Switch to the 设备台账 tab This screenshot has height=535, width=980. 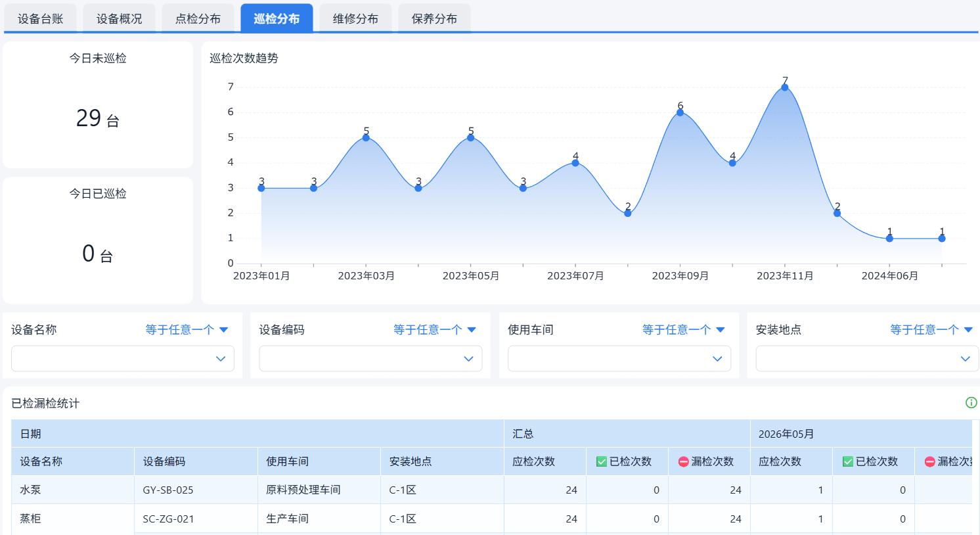point(41,18)
